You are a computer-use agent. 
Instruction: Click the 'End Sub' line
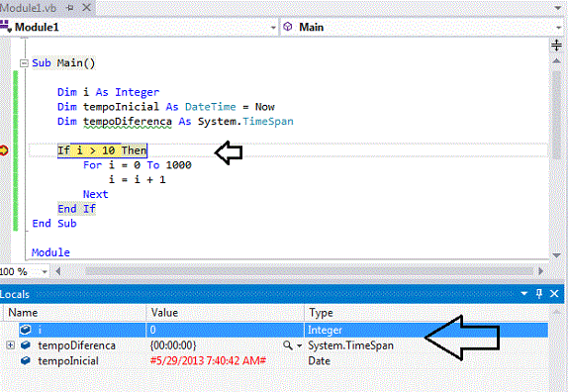click(54, 224)
